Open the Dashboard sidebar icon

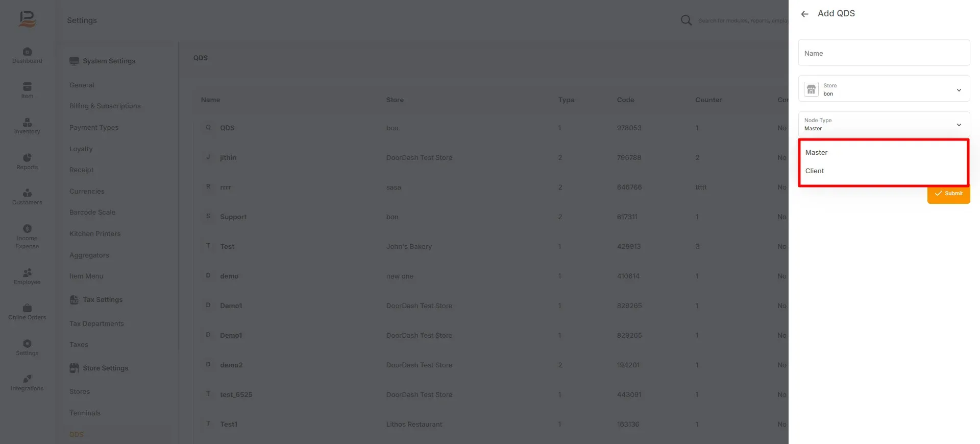[27, 52]
